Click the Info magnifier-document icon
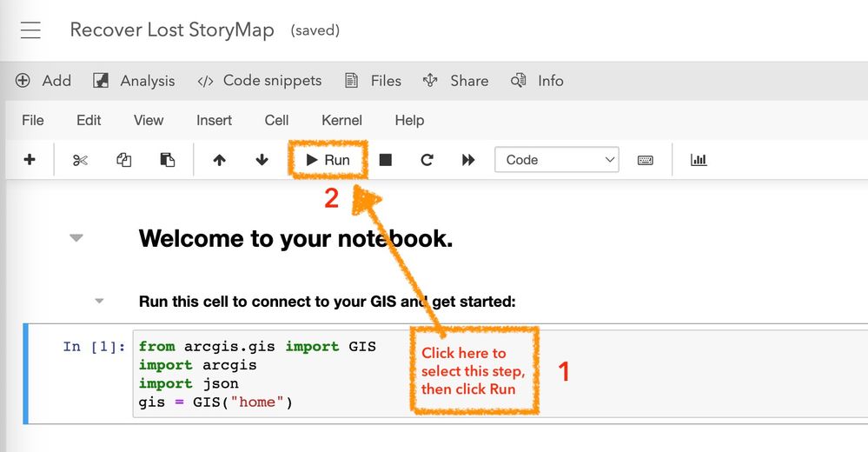 coord(518,81)
